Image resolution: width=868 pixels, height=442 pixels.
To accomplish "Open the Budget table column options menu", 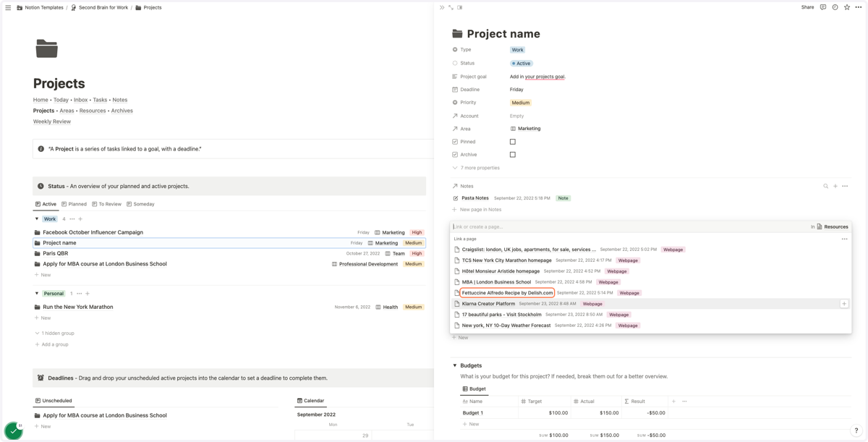I will click(x=684, y=401).
